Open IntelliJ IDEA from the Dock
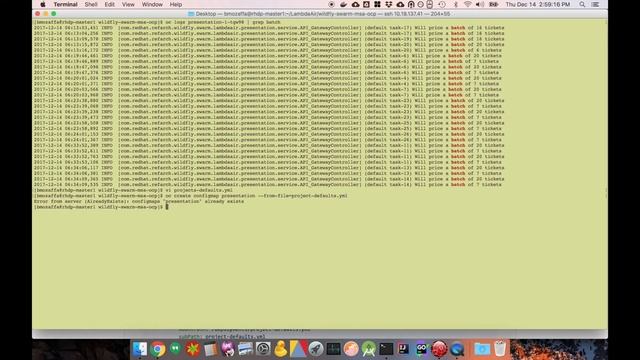Viewport: 640px width, 360px height. (x=404, y=349)
